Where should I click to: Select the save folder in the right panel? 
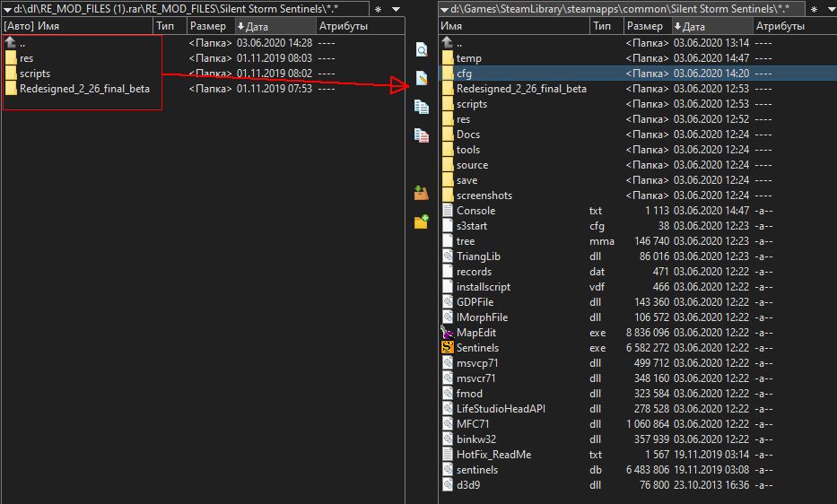click(638, 180)
